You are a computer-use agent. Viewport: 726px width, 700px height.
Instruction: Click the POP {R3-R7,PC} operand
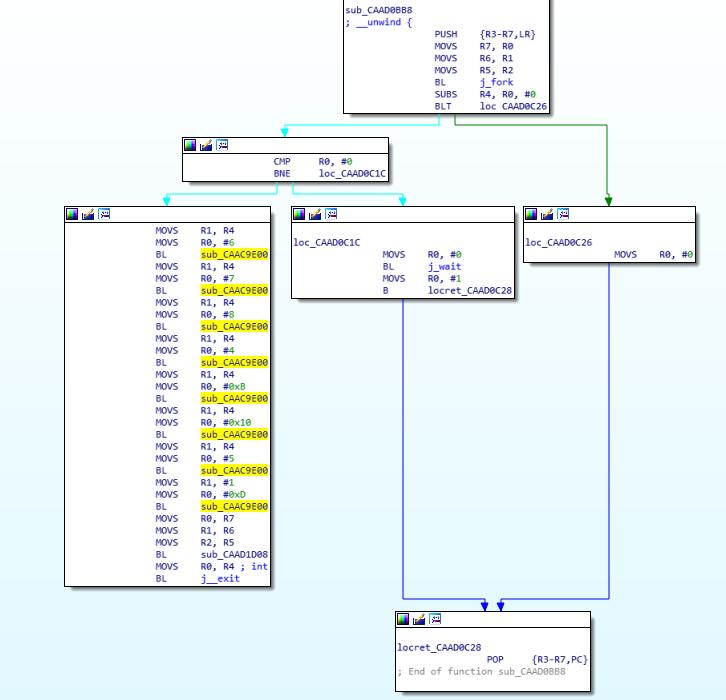[560, 660]
